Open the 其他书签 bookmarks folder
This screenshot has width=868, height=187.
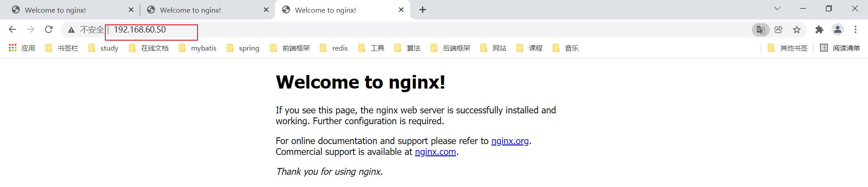788,48
